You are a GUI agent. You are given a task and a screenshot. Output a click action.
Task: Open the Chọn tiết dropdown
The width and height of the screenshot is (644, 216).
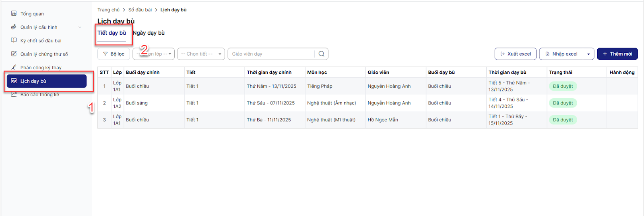point(201,54)
